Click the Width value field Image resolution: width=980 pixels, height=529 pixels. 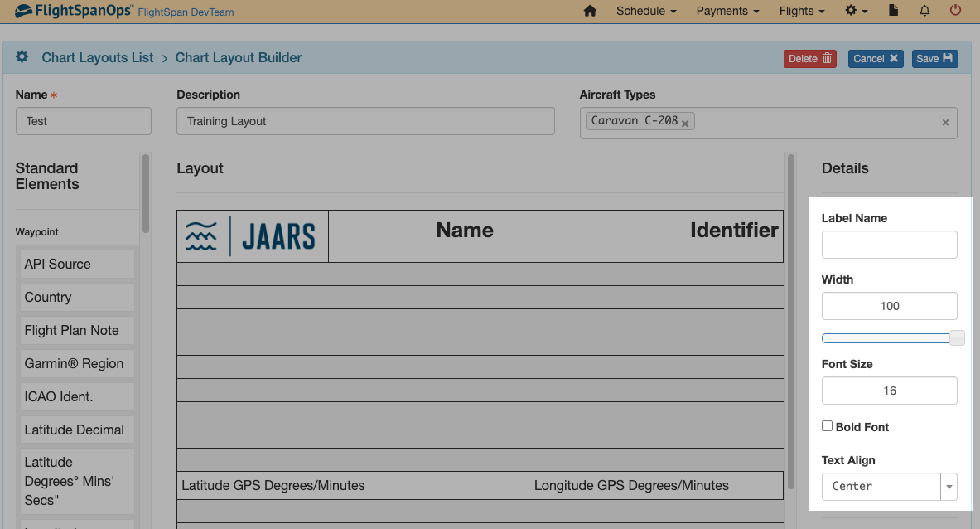890,306
